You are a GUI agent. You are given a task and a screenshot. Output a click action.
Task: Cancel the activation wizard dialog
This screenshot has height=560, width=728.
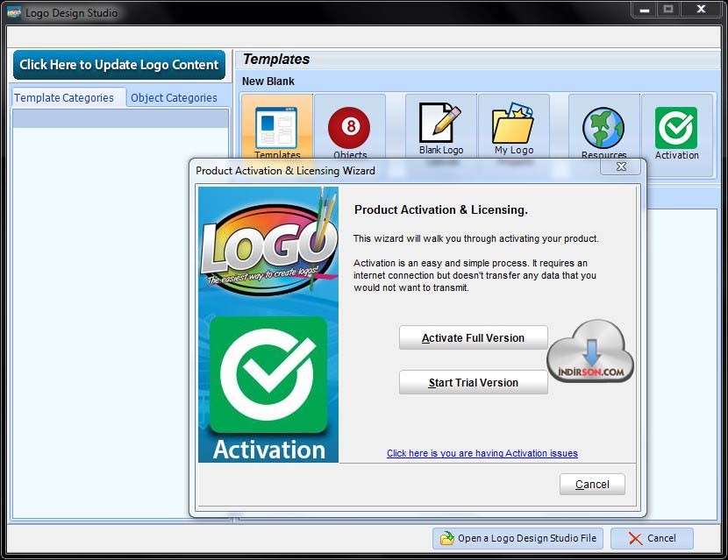tap(592, 485)
